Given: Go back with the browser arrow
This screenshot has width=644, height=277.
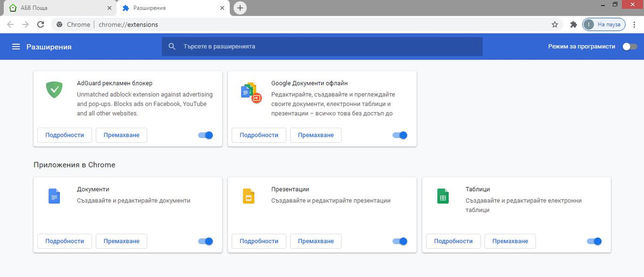Looking at the screenshot, I should 10,24.
